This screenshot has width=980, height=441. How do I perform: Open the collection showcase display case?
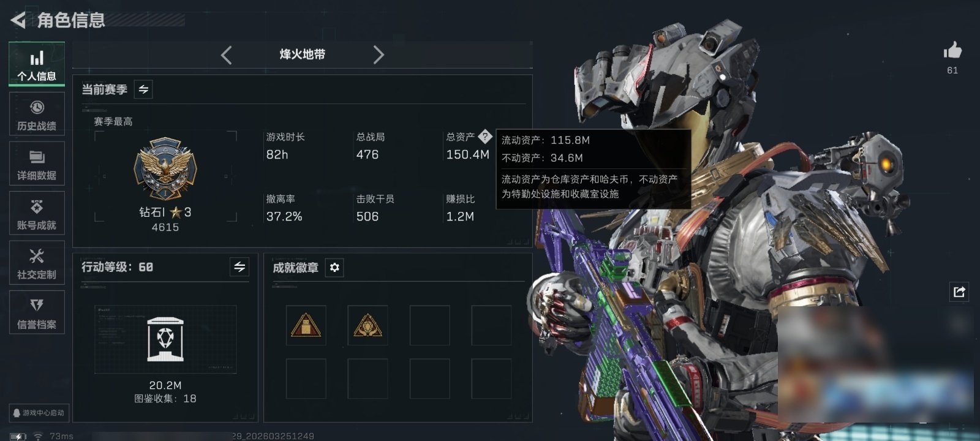[165, 339]
